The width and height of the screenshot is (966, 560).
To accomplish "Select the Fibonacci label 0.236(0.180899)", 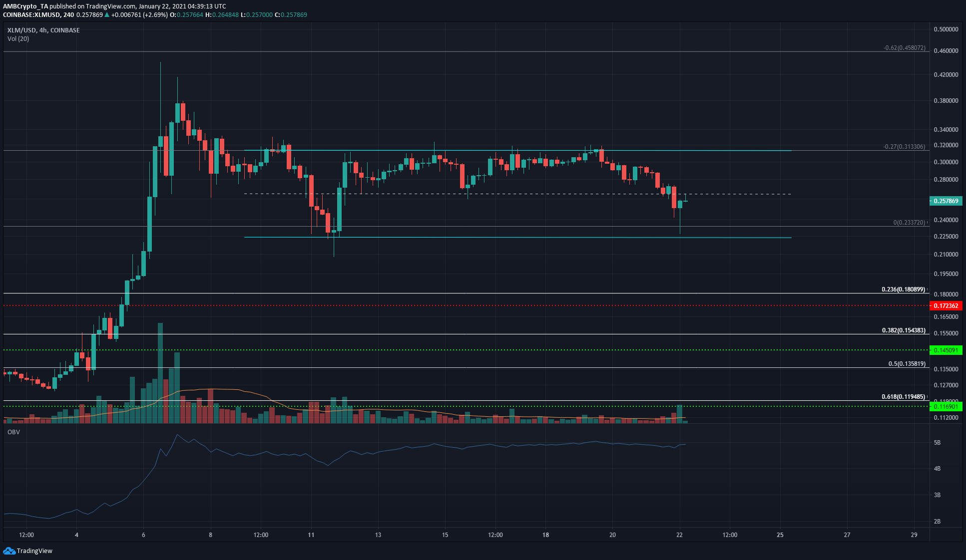I will 903,289.
